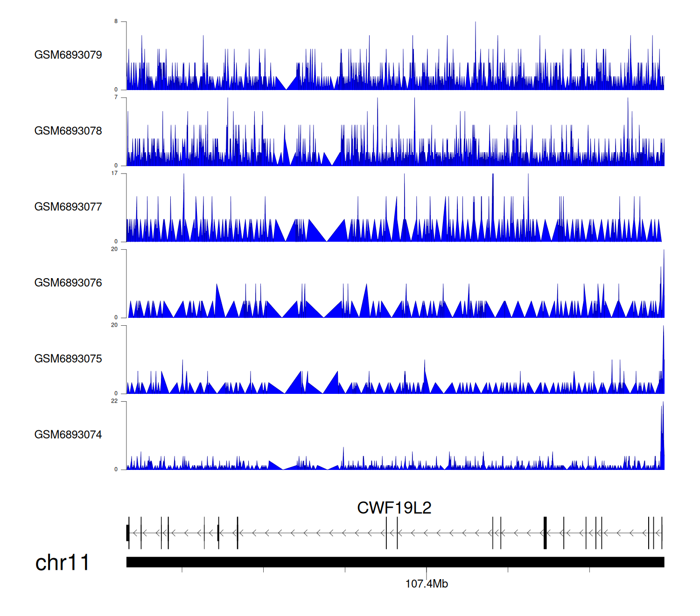Click the y-axis maximum 17 on GSM6893077
The height and width of the screenshot is (616, 700).
[x=115, y=173]
